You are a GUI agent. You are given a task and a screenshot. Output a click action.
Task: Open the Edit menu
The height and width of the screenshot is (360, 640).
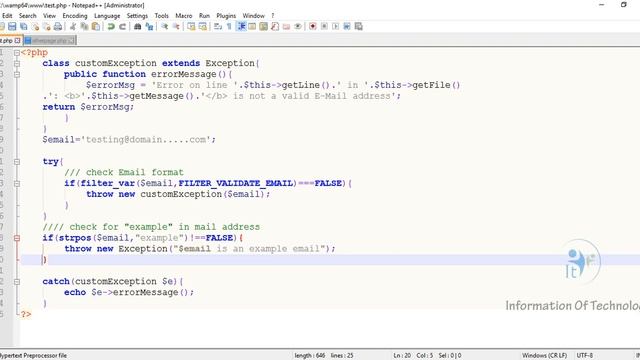7,16
